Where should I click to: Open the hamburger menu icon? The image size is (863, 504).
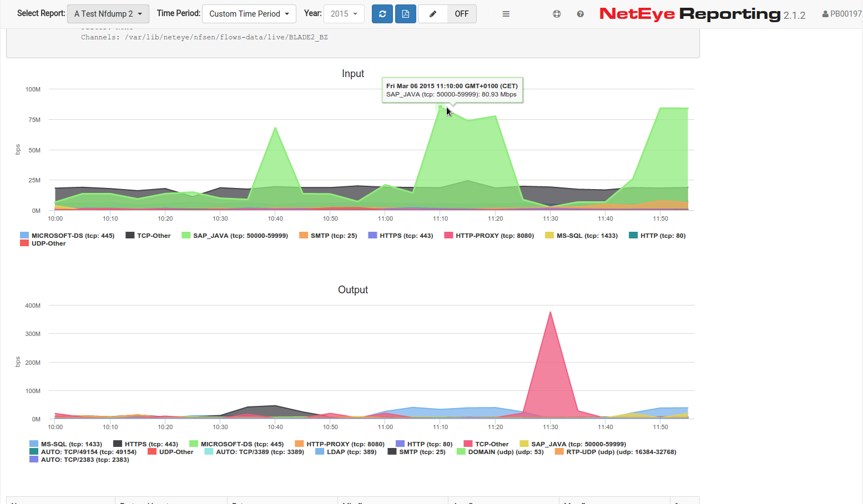point(506,14)
